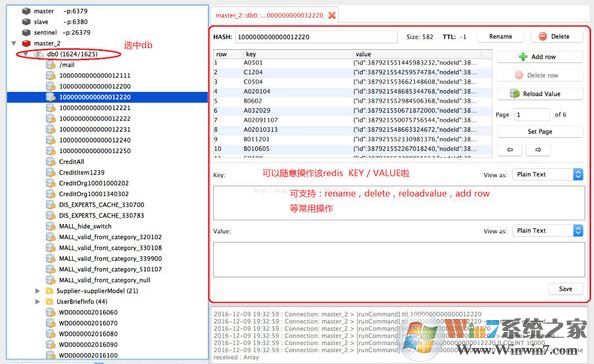
Task: Select key 1000000000000012221 in tree
Action: click(x=95, y=108)
